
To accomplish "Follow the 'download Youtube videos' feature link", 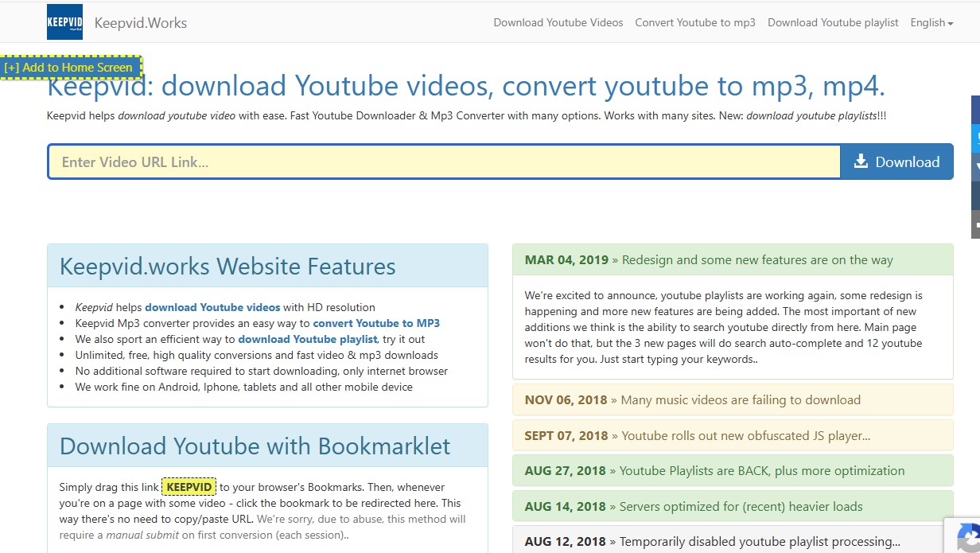I will click(212, 307).
